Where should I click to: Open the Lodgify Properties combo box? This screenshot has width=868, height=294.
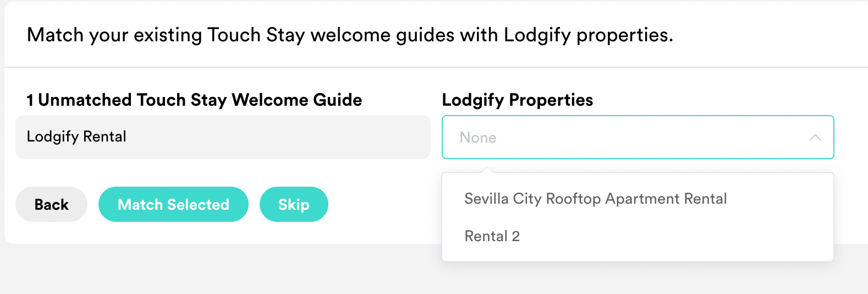click(637, 137)
